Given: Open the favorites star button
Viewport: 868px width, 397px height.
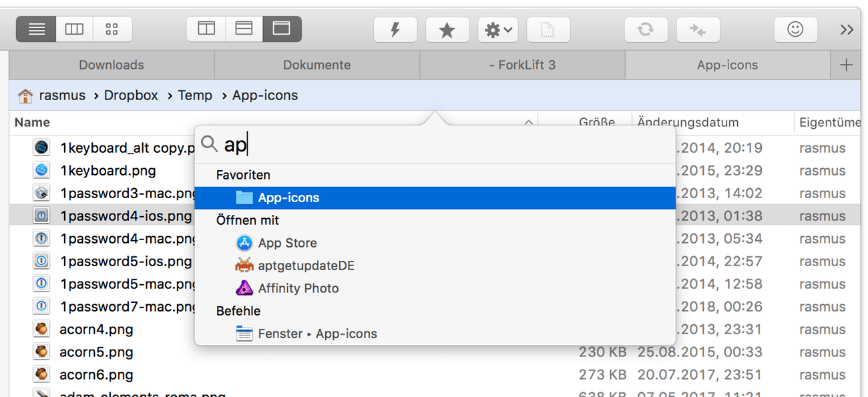Looking at the screenshot, I should click(447, 29).
